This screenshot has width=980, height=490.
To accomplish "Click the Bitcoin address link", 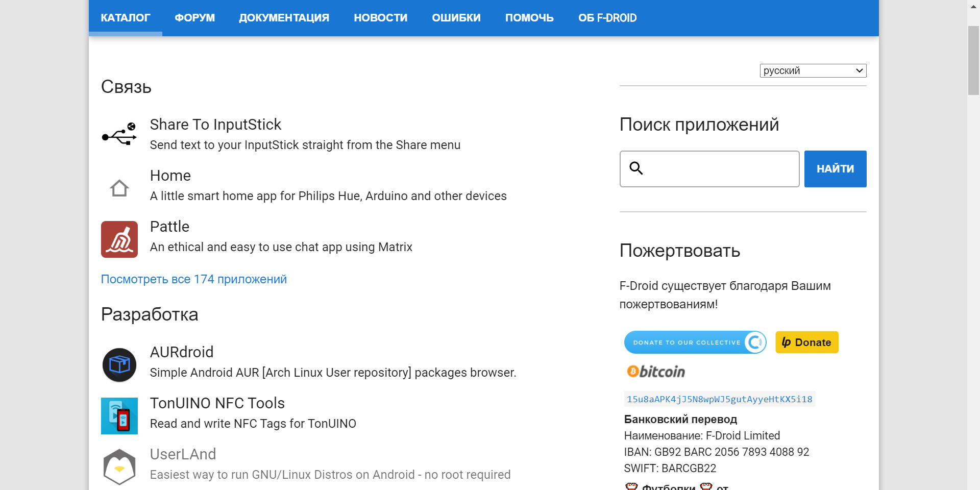I will pyautogui.click(x=719, y=399).
